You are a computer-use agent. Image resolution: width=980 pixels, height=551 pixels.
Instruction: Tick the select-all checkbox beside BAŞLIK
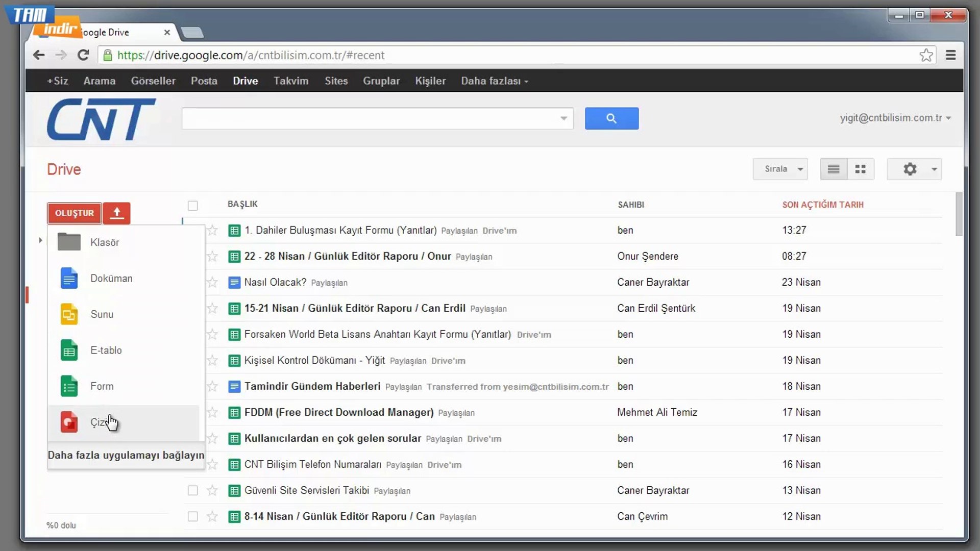pyautogui.click(x=192, y=206)
